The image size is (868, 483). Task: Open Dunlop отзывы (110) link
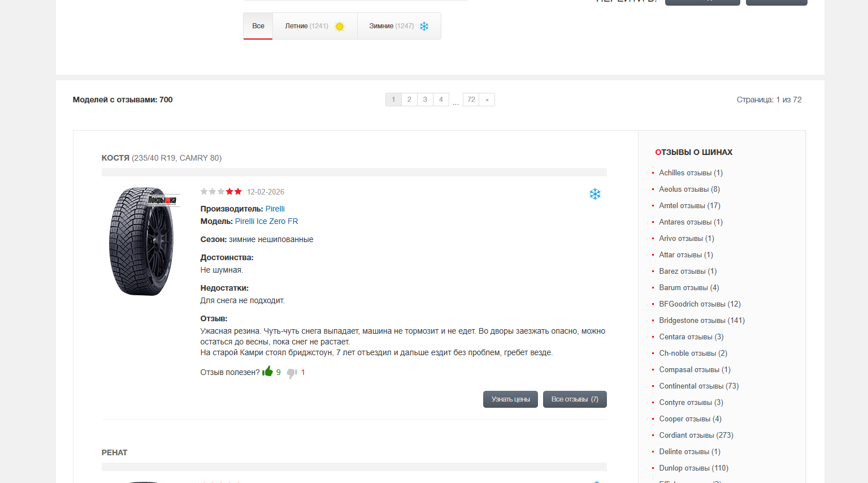coord(693,468)
